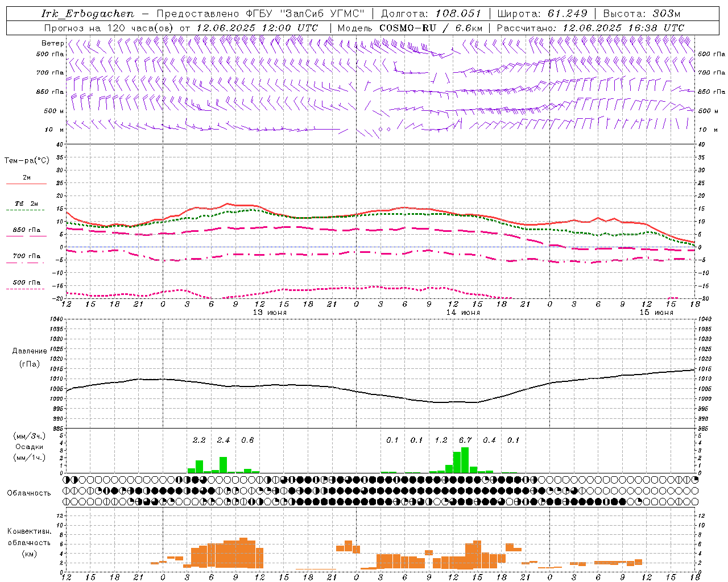Click the computed time 12.06.2025 16:38 UTC
728x582 pixels.
(x=623, y=27)
